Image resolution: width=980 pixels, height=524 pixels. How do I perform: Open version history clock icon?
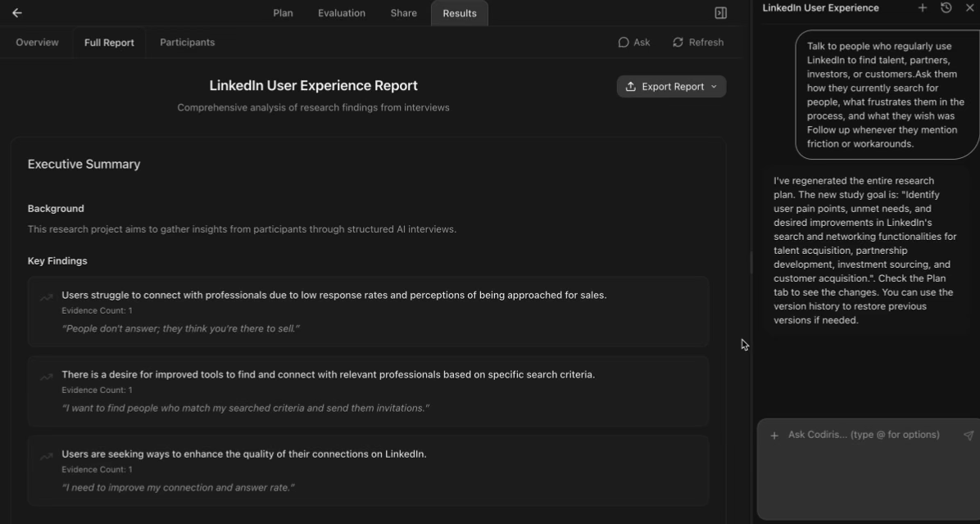point(946,7)
